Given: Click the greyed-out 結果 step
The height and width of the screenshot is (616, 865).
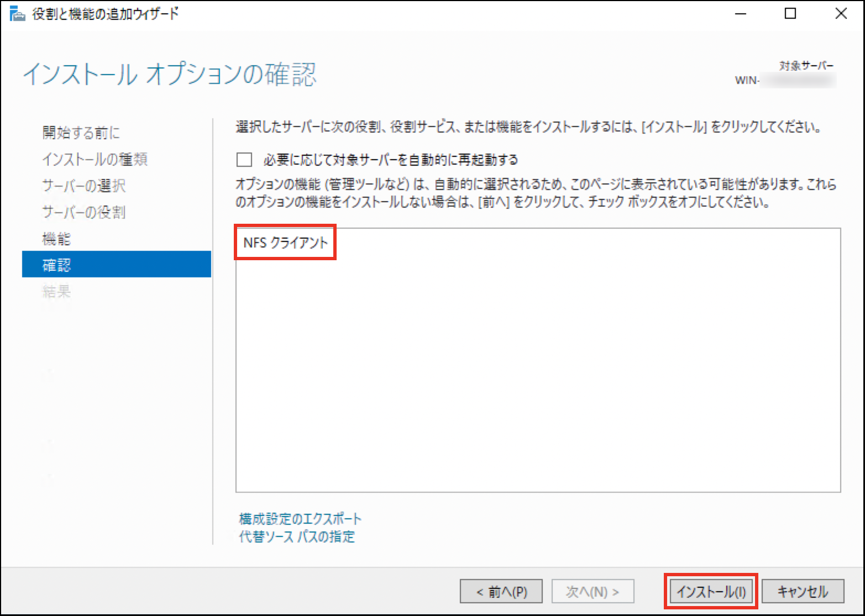Looking at the screenshot, I should pos(57,291).
